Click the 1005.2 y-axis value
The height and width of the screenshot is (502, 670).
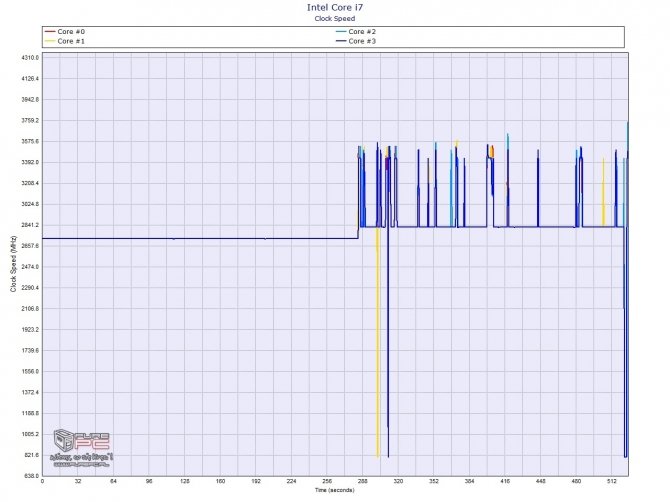pyautogui.click(x=30, y=434)
